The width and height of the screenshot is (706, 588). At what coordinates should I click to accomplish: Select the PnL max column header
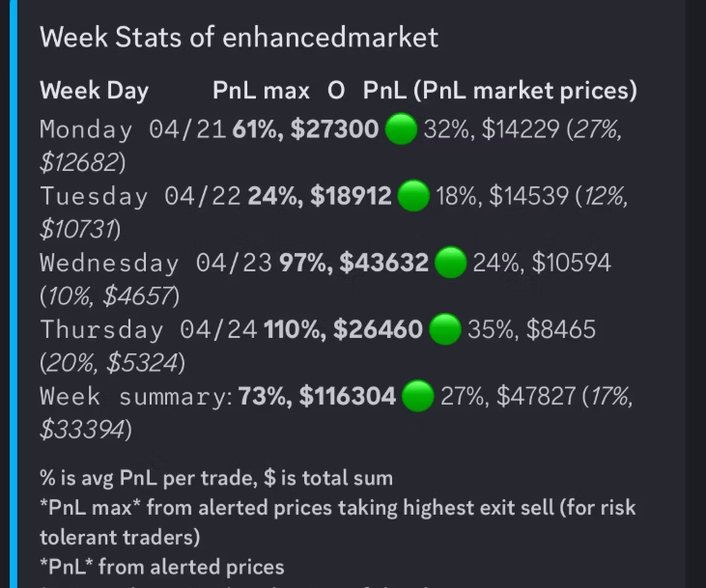tap(261, 91)
